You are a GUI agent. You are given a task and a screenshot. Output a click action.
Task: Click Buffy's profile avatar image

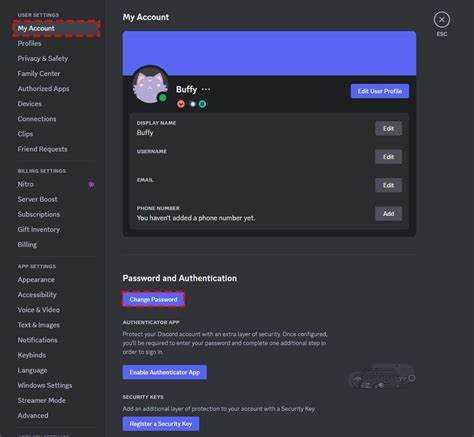point(150,85)
